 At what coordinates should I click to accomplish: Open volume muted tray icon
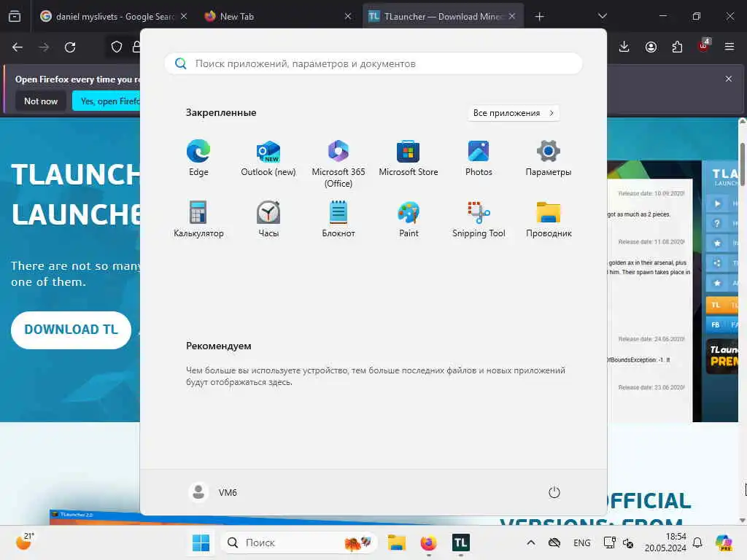pyautogui.click(x=628, y=542)
